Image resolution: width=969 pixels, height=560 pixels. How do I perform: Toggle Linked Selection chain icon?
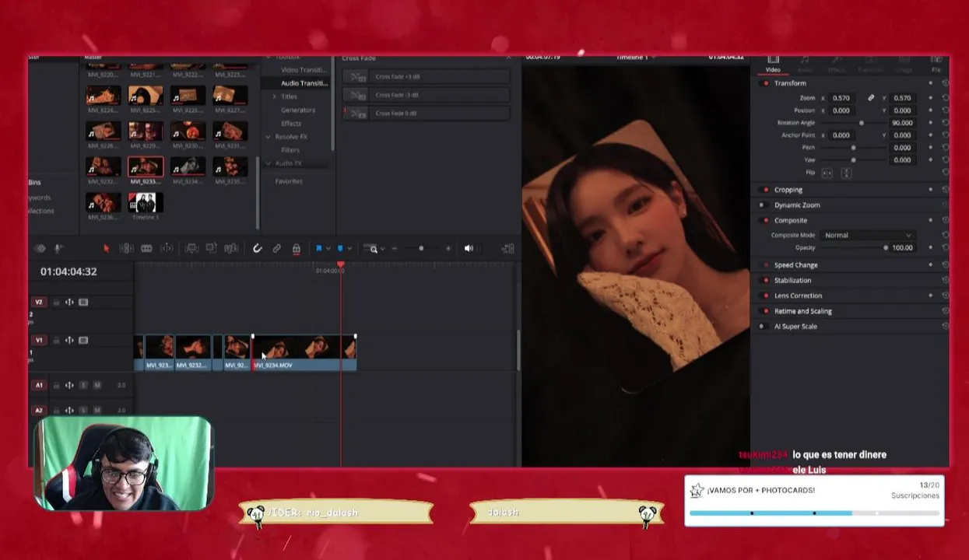click(276, 248)
